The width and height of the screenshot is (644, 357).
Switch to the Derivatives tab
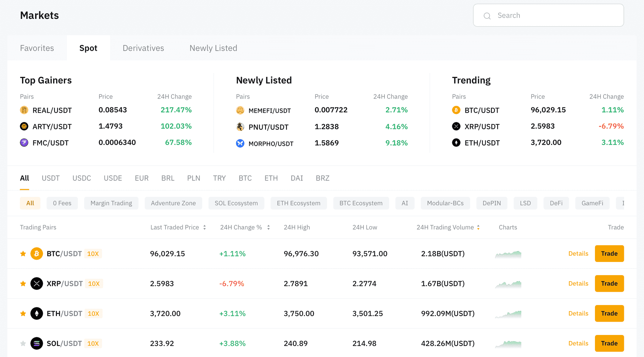click(143, 48)
